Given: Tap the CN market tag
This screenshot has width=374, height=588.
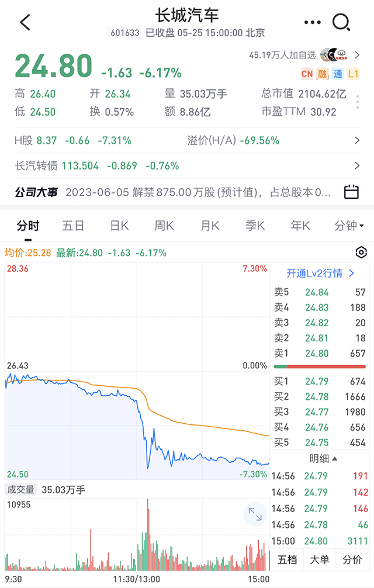Looking at the screenshot, I should pyautogui.click(x=306, y=74).
